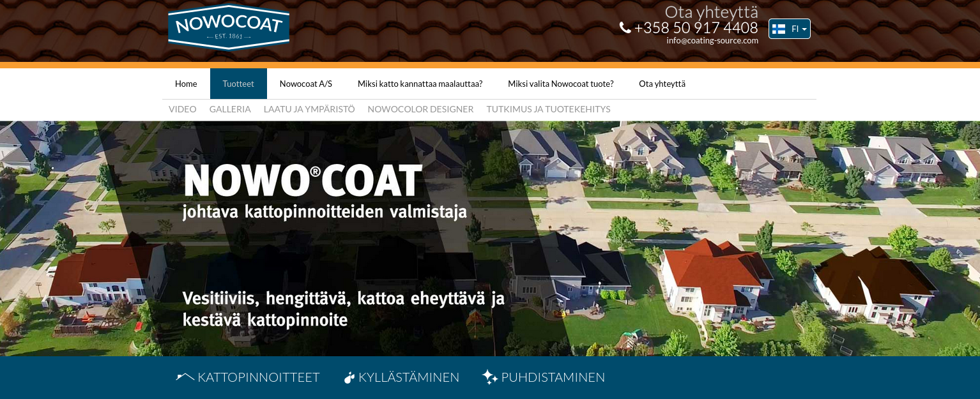Click the roof icon beside Kattopinnoitteet

[x=185, y=377]
